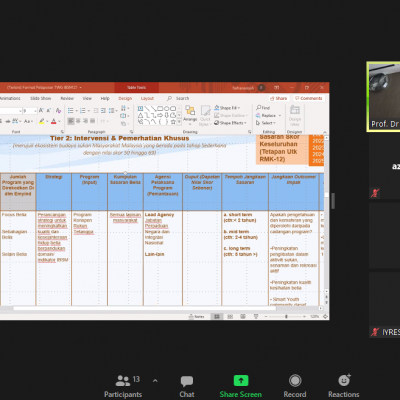The width and height of the screenshot is (400, 400).
Task: Open the Arrange dropdown
Action: tap(190, 115)
